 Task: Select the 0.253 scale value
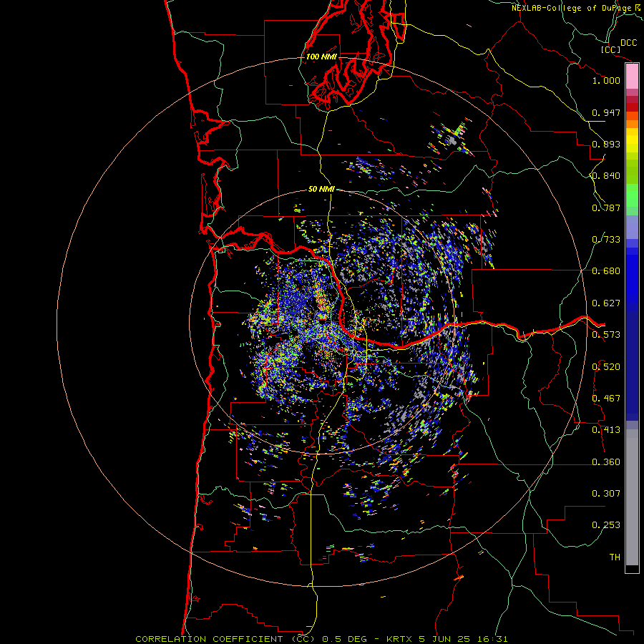pyautogui.click(x=606, y=525)
